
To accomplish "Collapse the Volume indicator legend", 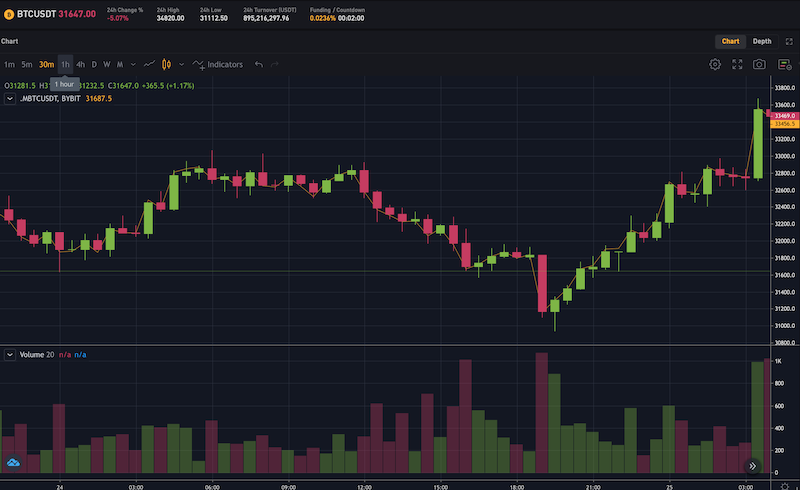I will pos(10,354).
